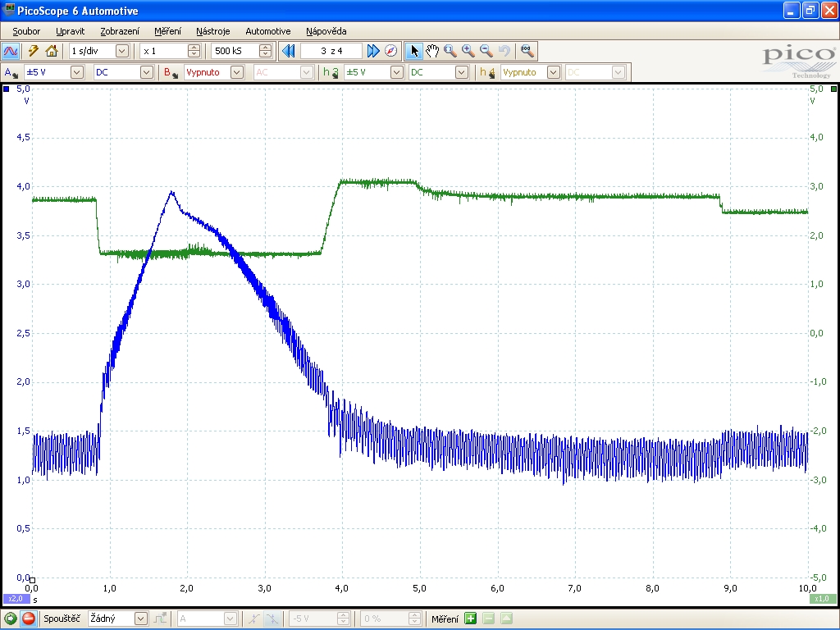Open the Měření menu
This screenshot has width=840, height=630.
click(167, 31)
